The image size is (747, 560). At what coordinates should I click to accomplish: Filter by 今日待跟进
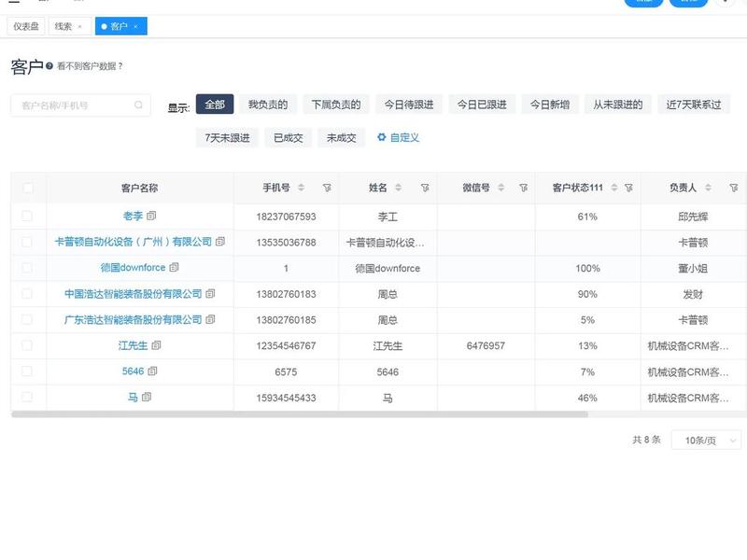click(x=409, y=105)
